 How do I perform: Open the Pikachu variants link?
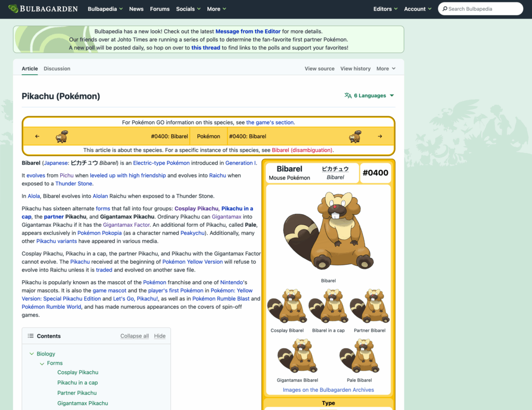pos(57,241)
